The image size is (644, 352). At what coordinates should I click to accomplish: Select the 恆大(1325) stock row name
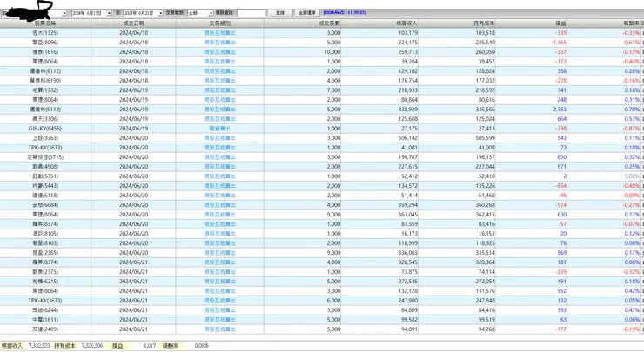pyautogui.click(x=45, y=33)
